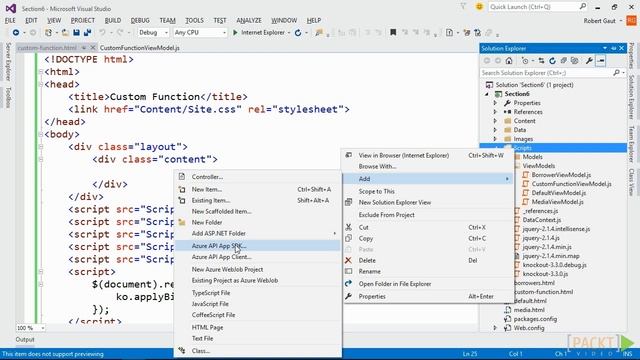Click the Search Solution Explorer input field
Viewport: 640px width, 360px height.
click(546, 73)
